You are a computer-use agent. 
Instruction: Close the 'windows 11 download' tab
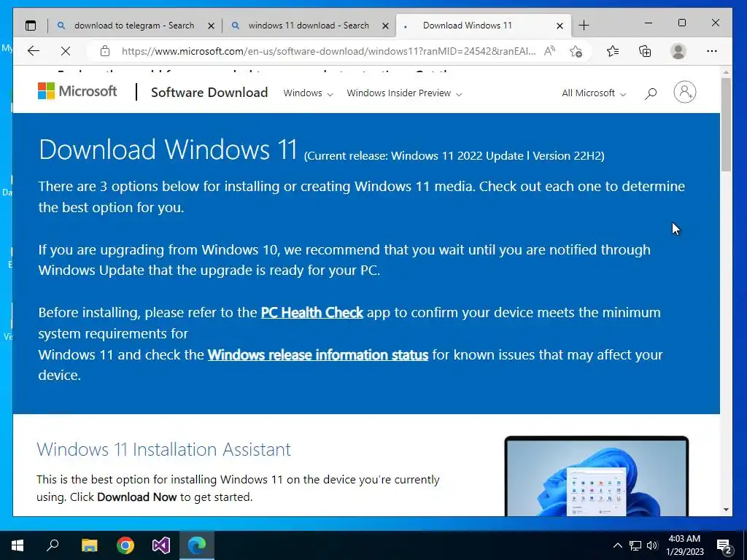pyautogui.click(x=385, y=26)
